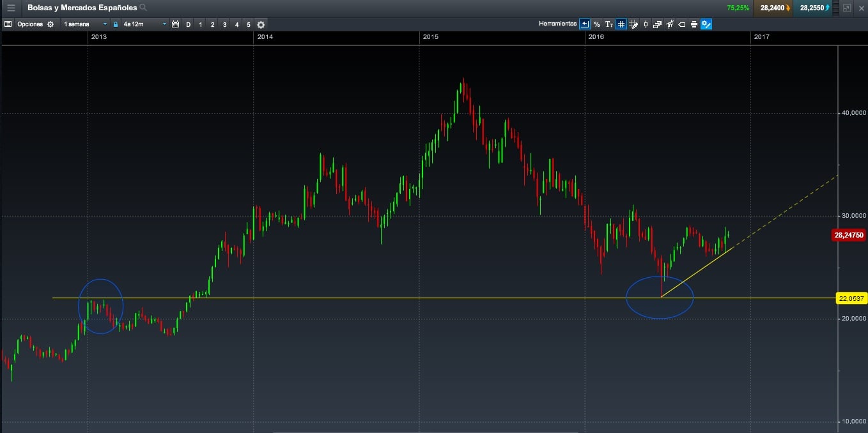Click the red 28,24750 current price label
Screen dimensions: 868x433
[x=849, y=235]
